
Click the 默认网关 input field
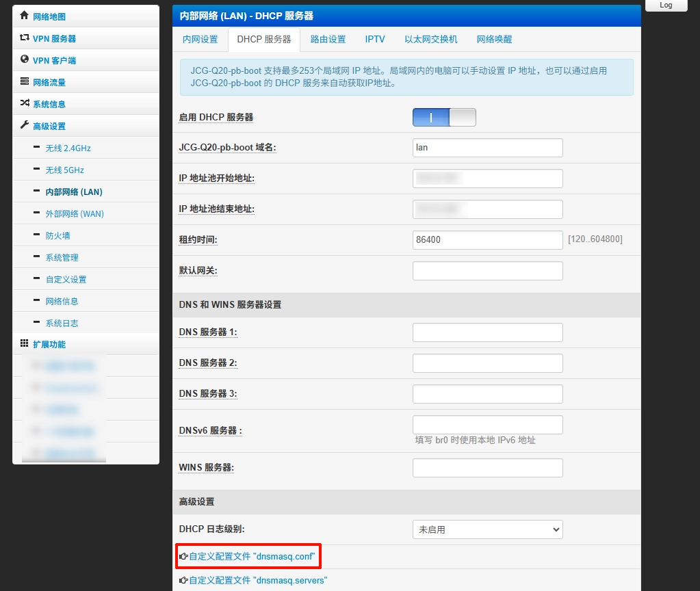[x=487, y=270]
